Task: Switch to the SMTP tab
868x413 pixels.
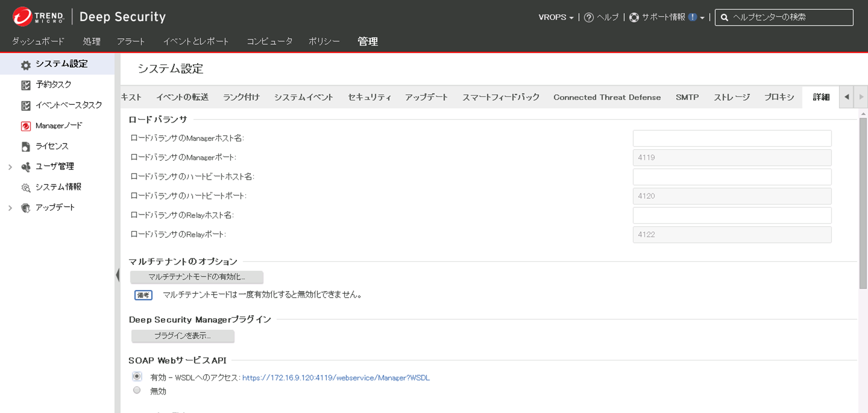Action: 687,97
